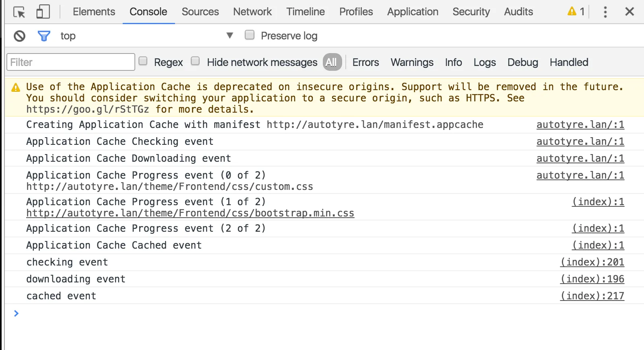Clear the console with the clear icon
This screenshot has height=350, width=644.
19,36
